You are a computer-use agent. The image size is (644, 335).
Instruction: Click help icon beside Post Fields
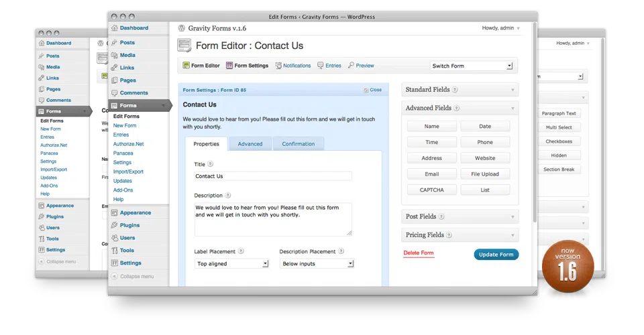point(441,216)
